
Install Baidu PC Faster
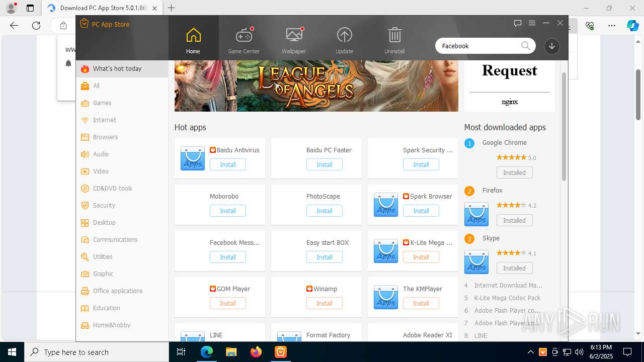point(325,165)
